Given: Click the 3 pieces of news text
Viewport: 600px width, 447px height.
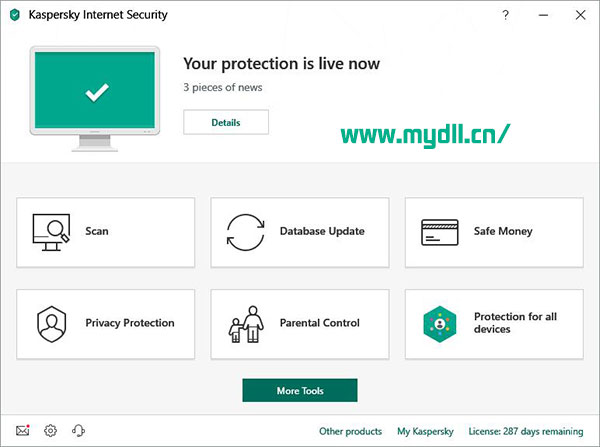Looking at the screenshot, I should [x=223, y=87].
